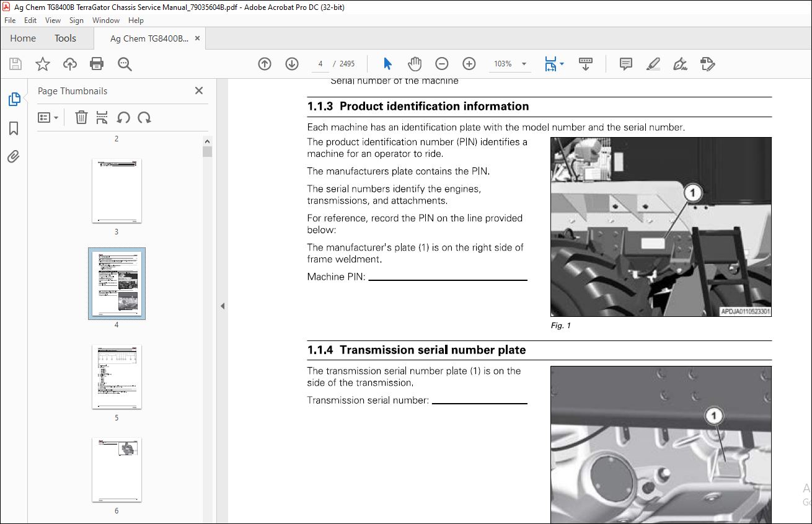This screenshot has width=812, height=524.
Task: Open Page Thumbnails sidebar icon
Action: tap(14, 99)
